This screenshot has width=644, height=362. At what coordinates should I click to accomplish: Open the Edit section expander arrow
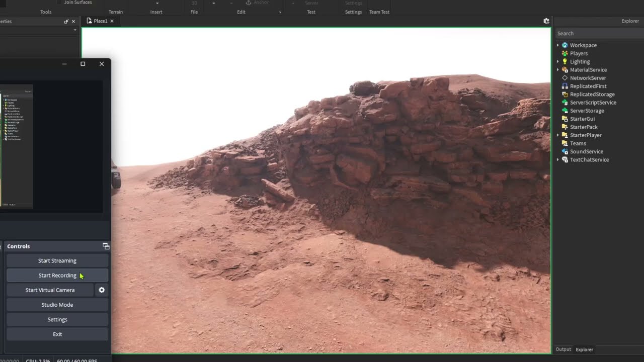280,12
